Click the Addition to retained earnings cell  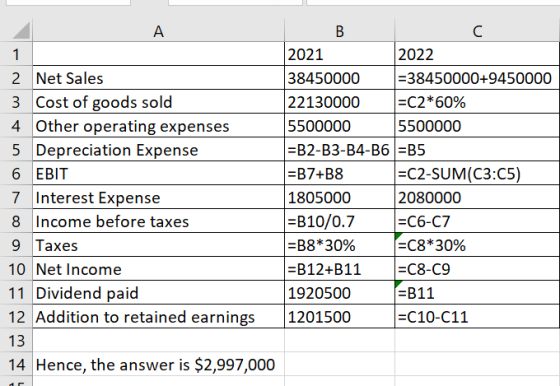[x=159, y=317]
